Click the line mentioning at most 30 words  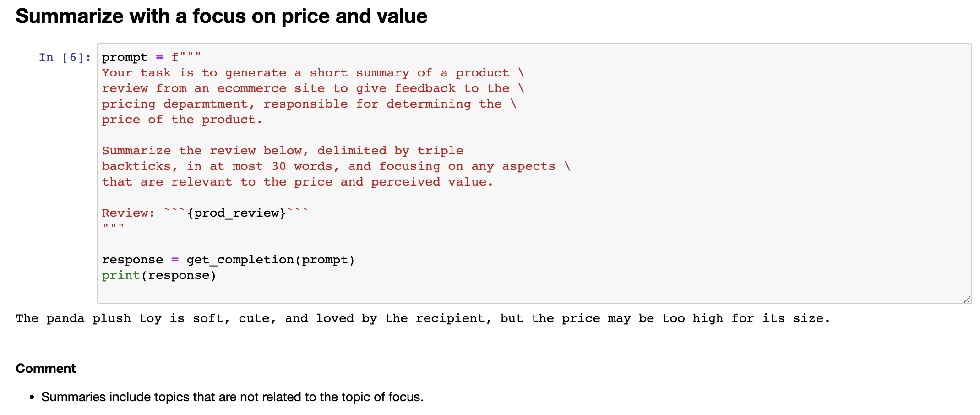[x=336, y=166]
